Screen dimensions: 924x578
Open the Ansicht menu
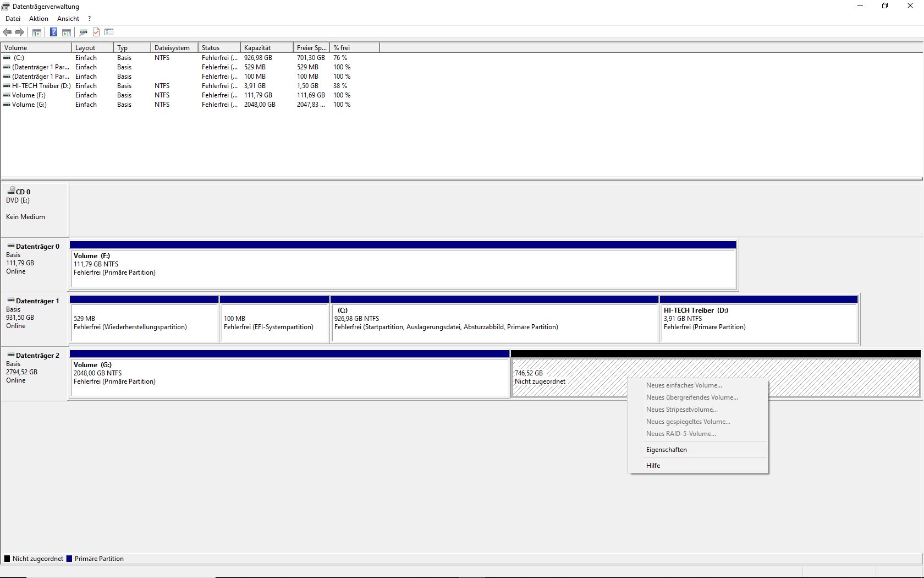(x=68, y=19)
